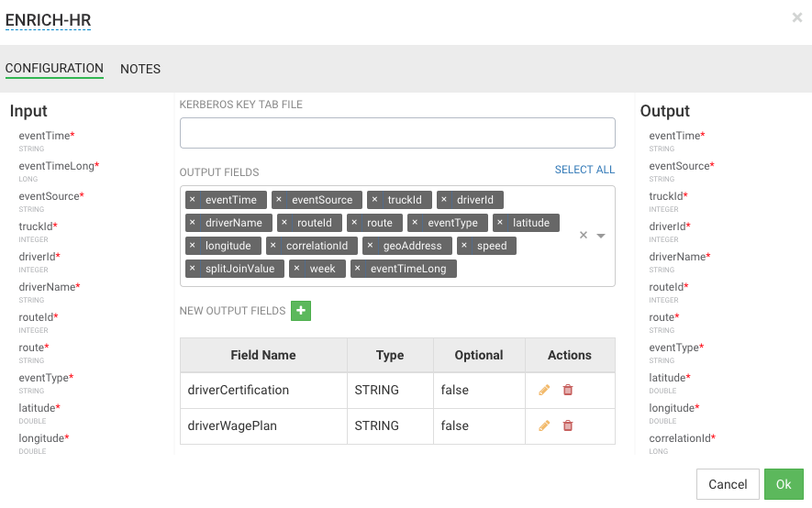Switch to the Notes tab
This screenshot has height=508, width=812.
coord(140,69)
